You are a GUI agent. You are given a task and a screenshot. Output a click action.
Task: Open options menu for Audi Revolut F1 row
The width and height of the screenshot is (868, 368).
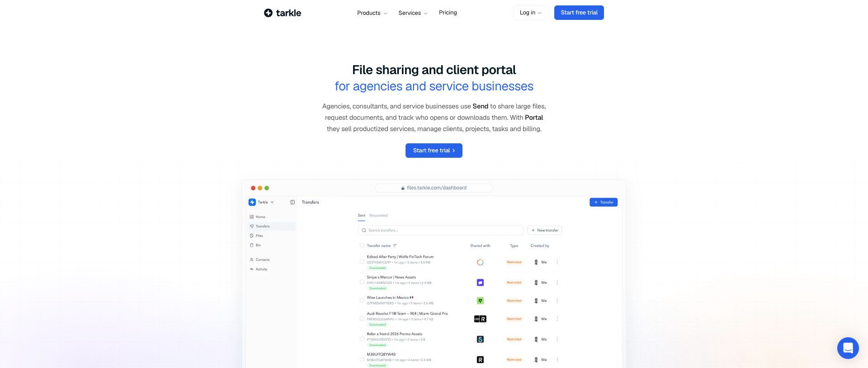coord(557,319)
